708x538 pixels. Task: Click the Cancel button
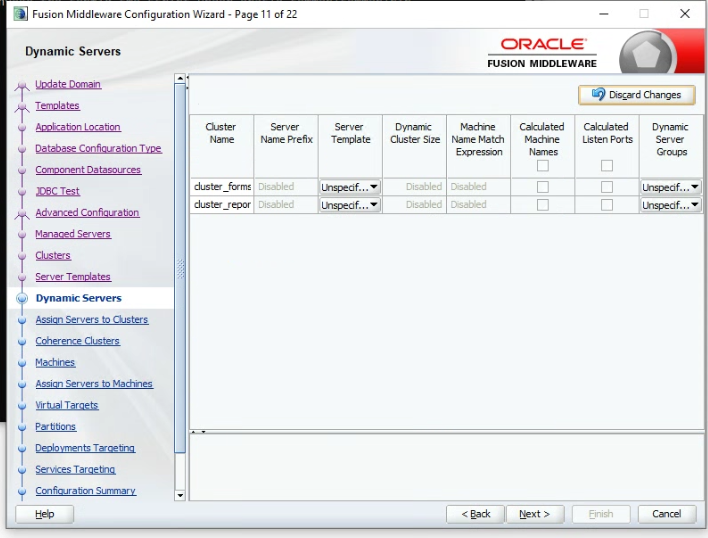click(x=666, y=514)
